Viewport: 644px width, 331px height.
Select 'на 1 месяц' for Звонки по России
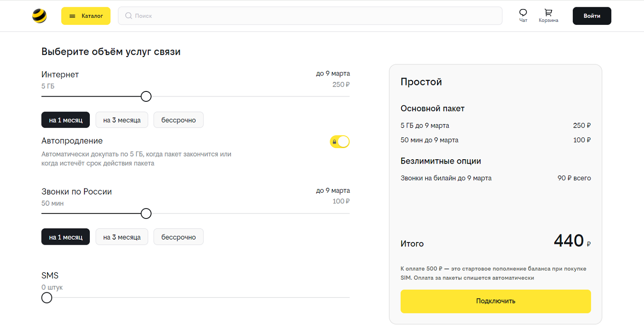66,237
